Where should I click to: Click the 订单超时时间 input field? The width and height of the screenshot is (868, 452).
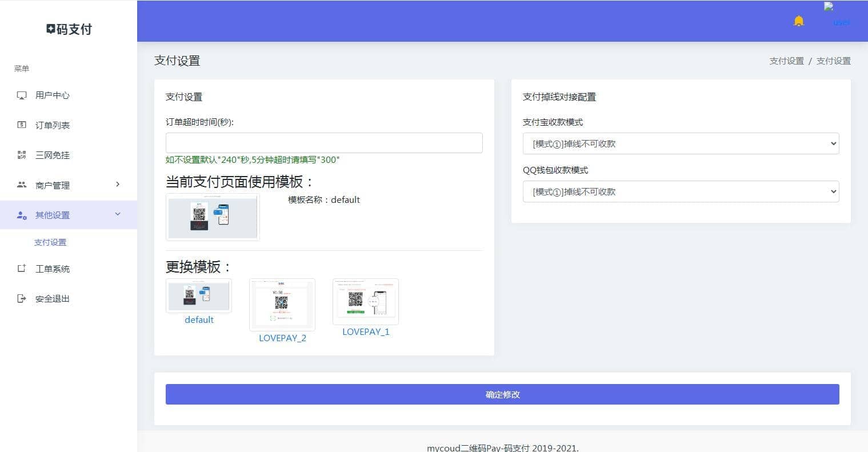pos(323,143)
